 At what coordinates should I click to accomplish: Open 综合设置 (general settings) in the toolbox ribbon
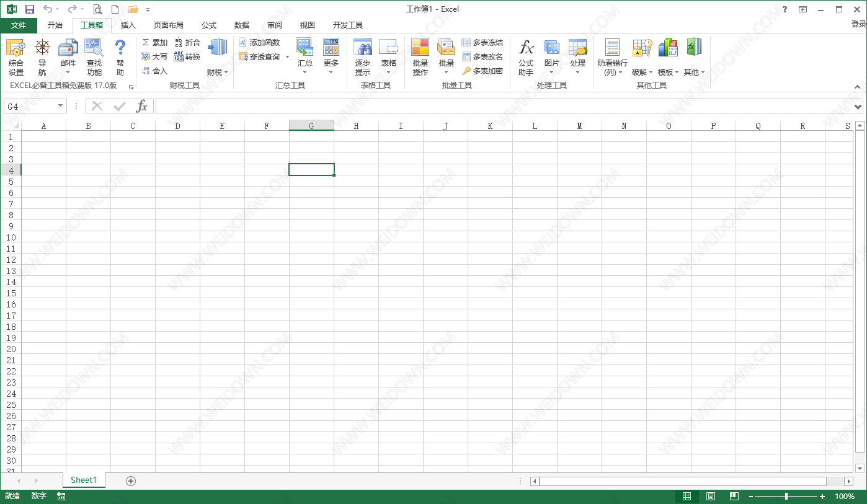pos(16,57)
